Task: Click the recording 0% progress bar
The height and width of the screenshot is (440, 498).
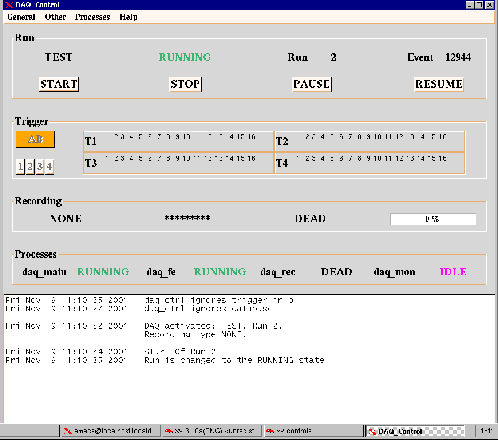Action: coord(433,219)
